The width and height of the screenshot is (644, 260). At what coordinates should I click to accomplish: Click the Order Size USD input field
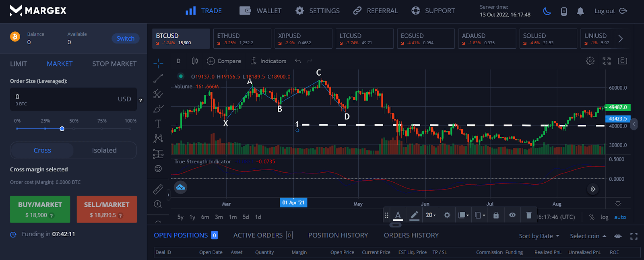(x=73, y=99)
